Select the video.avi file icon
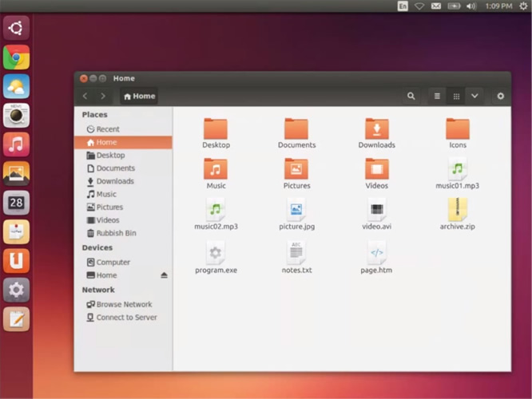 click(x=377, y=210)
